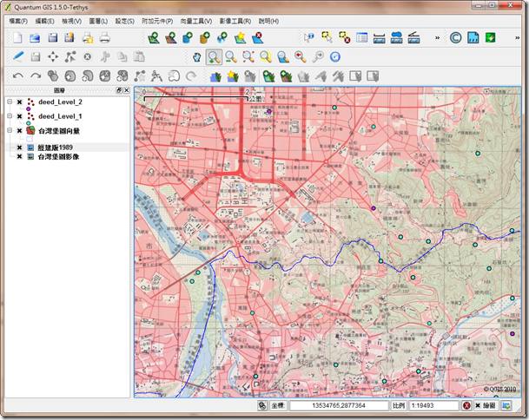
Task: Create a new project file
Action: pyautogui.click(x=17, y=37)
